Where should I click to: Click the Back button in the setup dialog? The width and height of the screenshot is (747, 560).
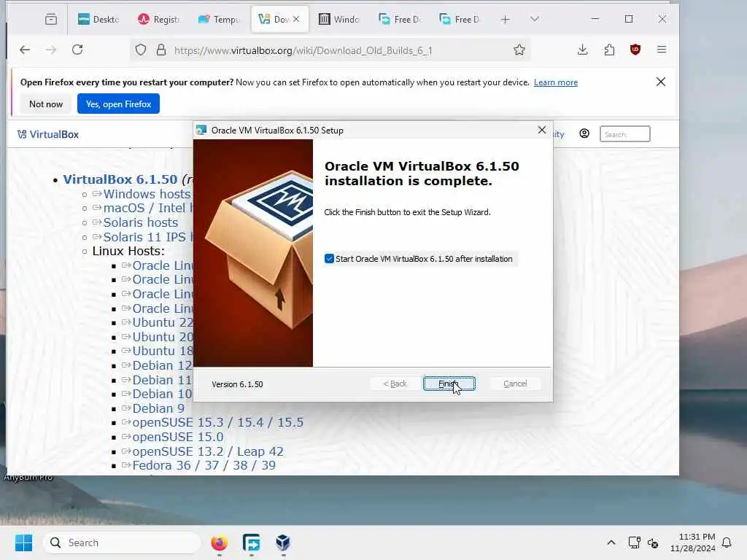click(395, 384)
